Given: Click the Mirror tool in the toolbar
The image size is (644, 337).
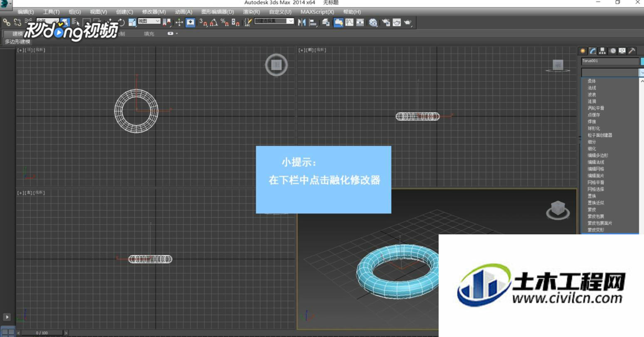Looking at the screenshot, I should (302, 22).
